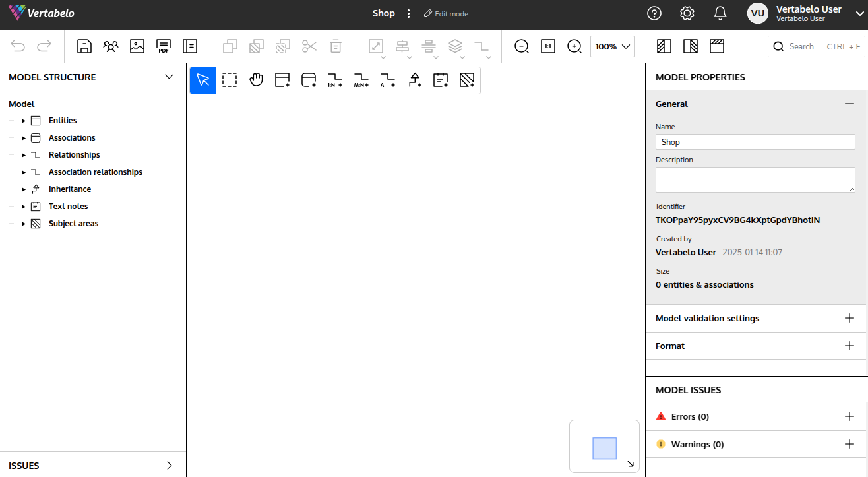The height and width of the screenshot is (477, 868).
Task: Click the zoom in magnifier
Action: click(574, 46)
